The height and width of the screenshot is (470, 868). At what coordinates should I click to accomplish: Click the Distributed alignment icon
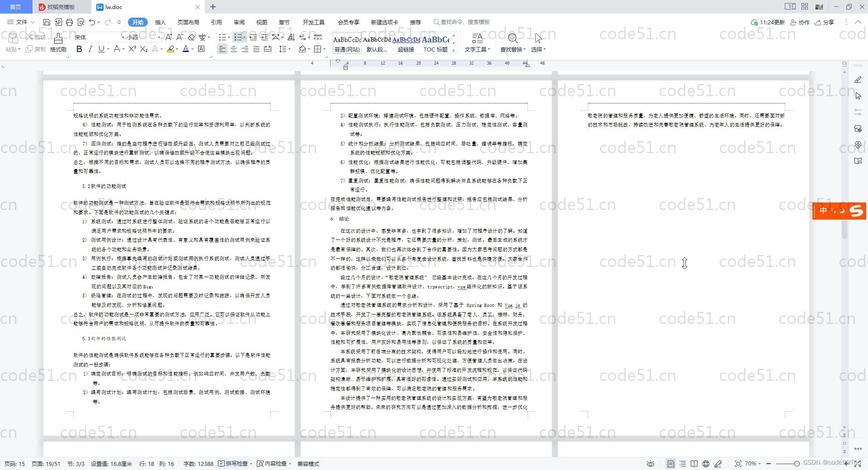(268, 49)
